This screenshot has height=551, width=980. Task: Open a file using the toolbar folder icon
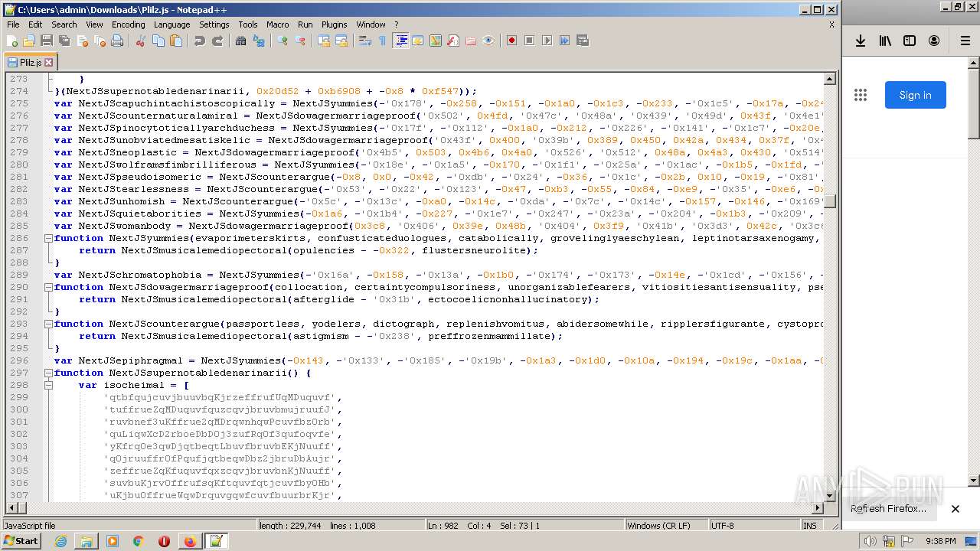tap(29, 41)
